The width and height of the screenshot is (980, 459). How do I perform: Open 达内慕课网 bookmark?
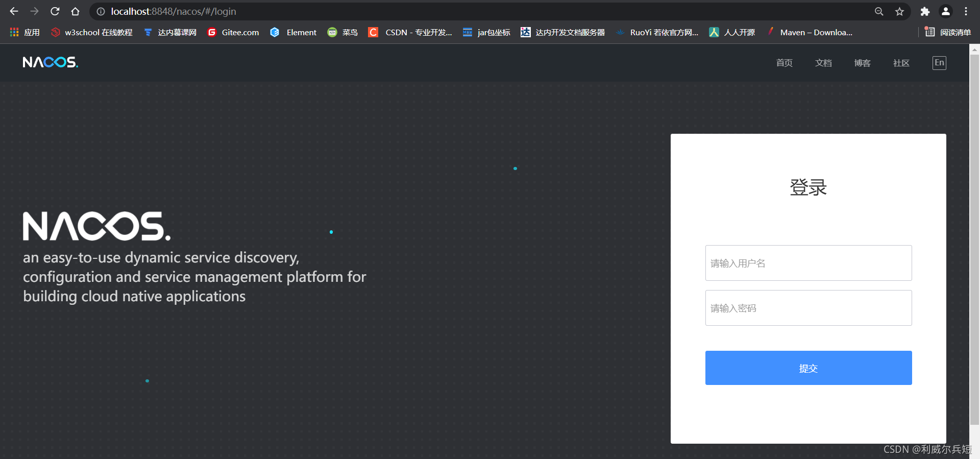pos(170,32)
